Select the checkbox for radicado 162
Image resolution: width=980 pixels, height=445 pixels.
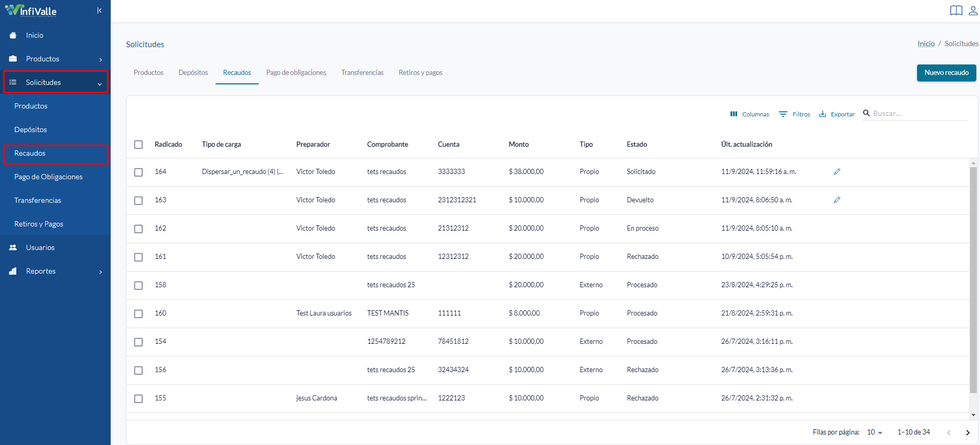point(139,229)
